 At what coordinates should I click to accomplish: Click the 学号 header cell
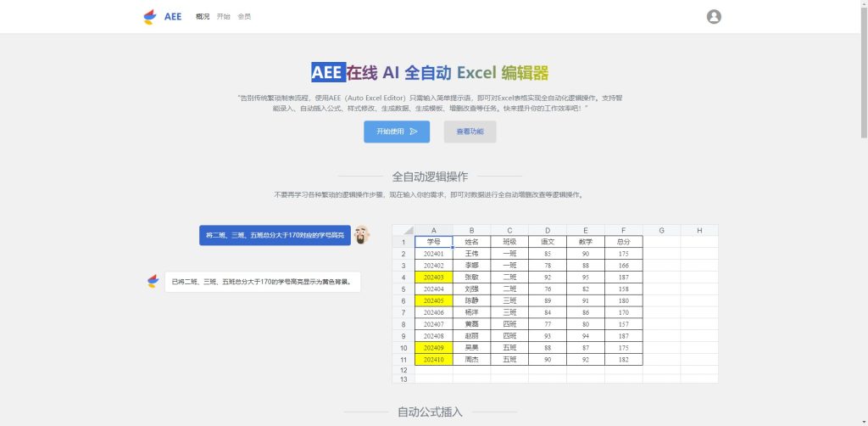(433, 242)
